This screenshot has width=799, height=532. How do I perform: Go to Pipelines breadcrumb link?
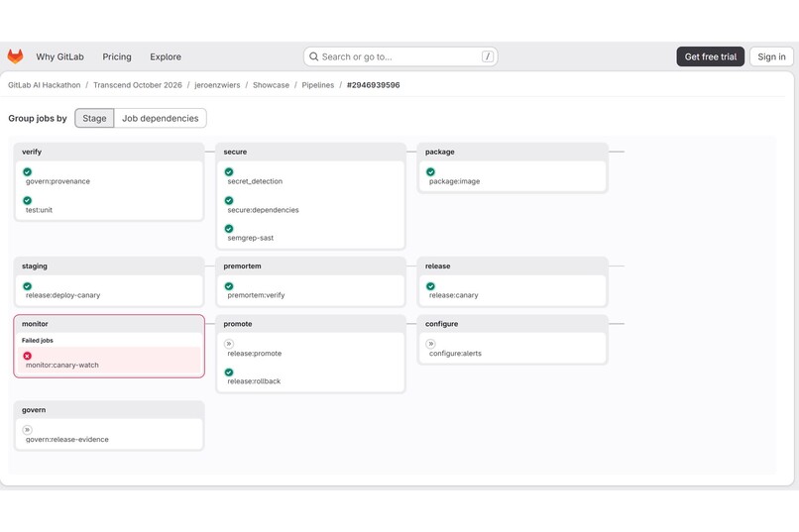point(318,85)
